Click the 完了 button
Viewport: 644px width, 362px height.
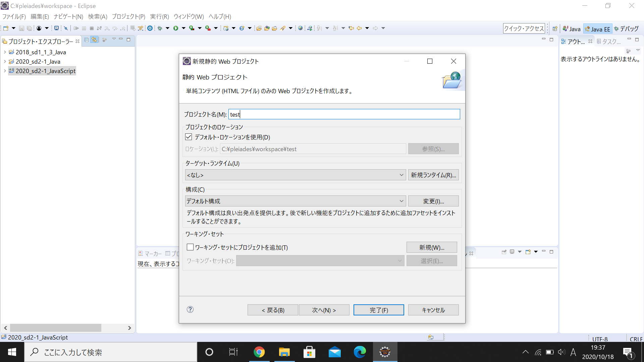pyautogui.click(x=379, y=310)
